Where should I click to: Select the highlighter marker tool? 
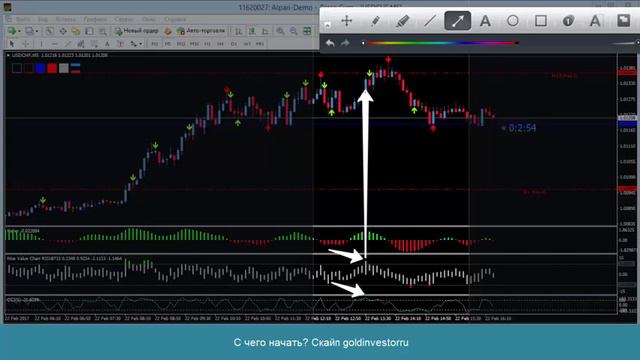click(x=402, y=21)
